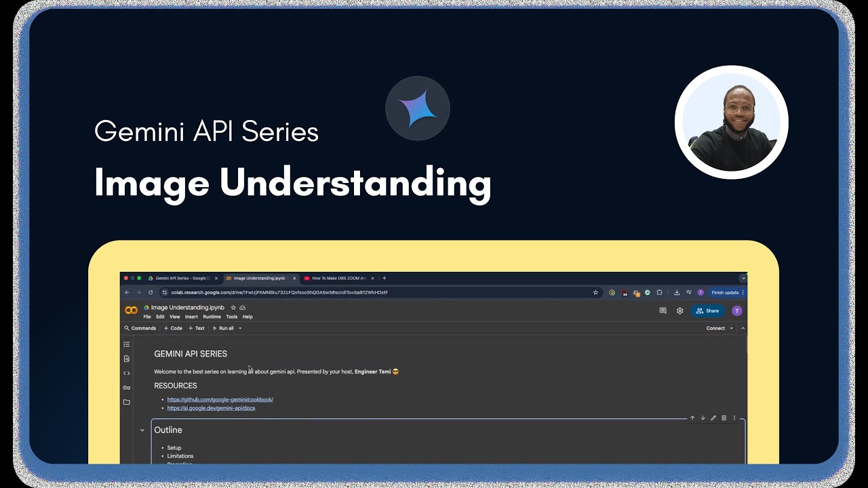
Task: Open the browser tab search dropdown
Action: click(744, 278)
